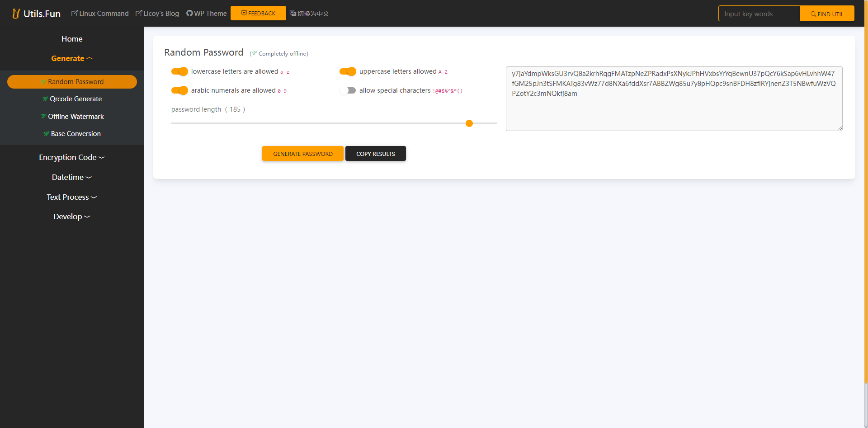Toggle lowercase letters allowed switch

coord(179,71)
